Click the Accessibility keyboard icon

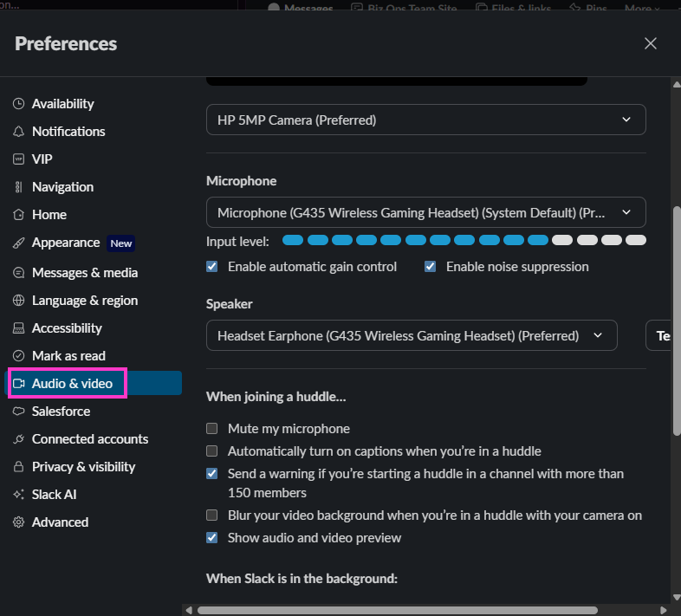19,328
